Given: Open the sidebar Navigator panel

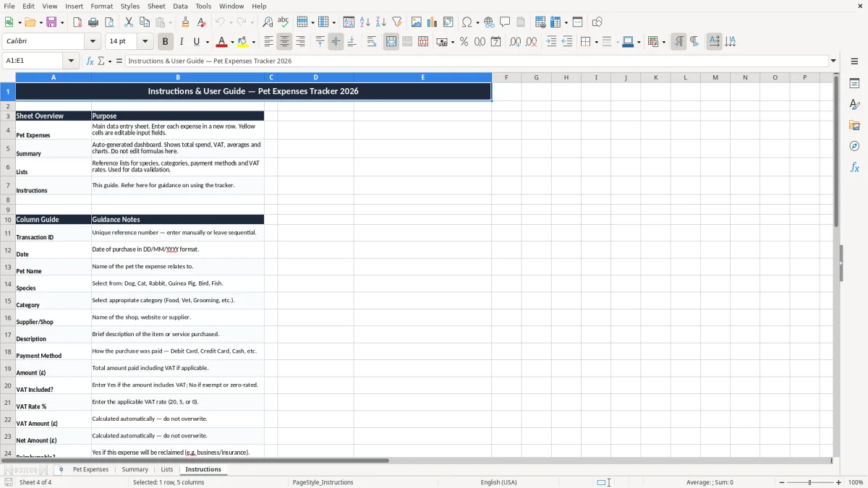Looking at the screenshot, I should tap(854, 147).
